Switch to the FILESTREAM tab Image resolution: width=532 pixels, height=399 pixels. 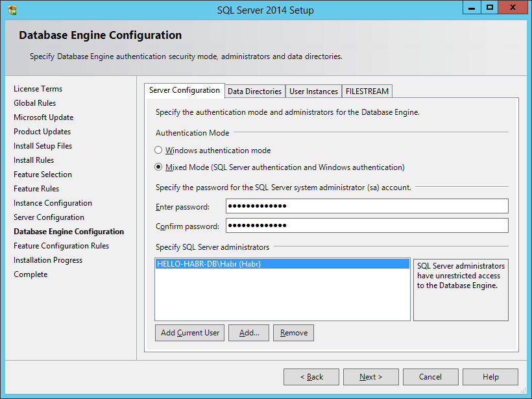coord(367,91)
